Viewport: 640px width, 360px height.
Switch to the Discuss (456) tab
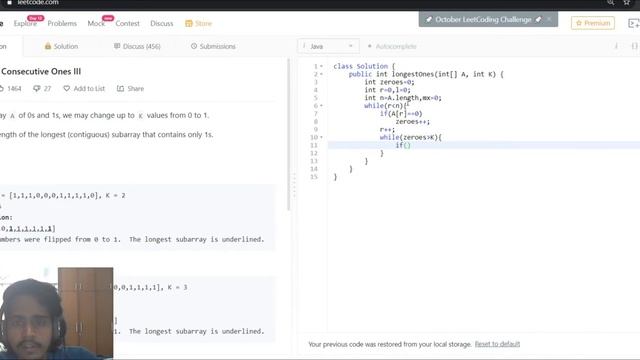(137, 47)
